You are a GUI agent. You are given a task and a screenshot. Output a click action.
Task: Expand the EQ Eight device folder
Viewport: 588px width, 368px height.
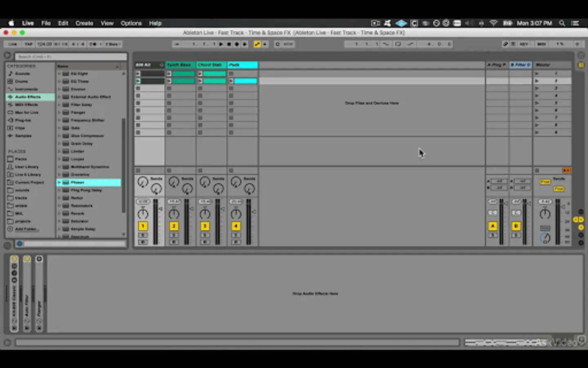tap(59, 74)
